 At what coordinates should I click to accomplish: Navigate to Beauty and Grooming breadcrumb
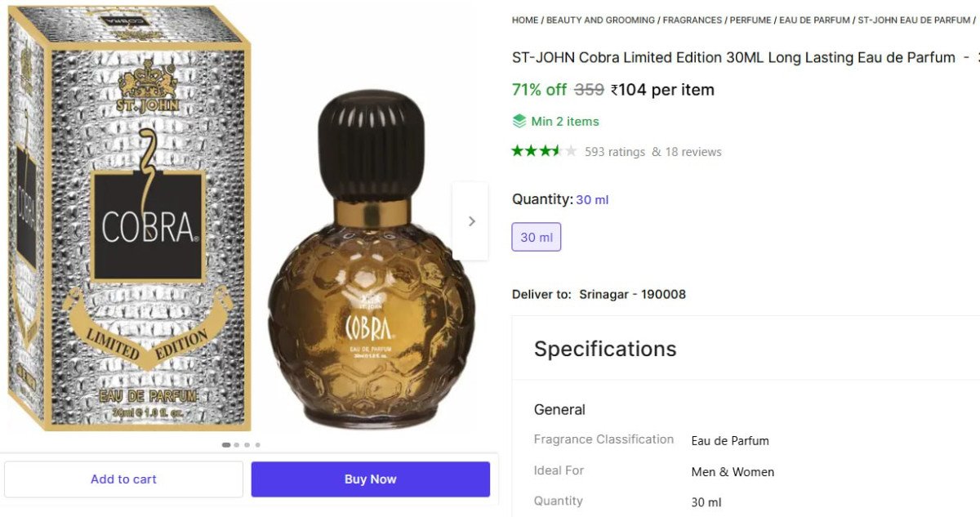600,20
